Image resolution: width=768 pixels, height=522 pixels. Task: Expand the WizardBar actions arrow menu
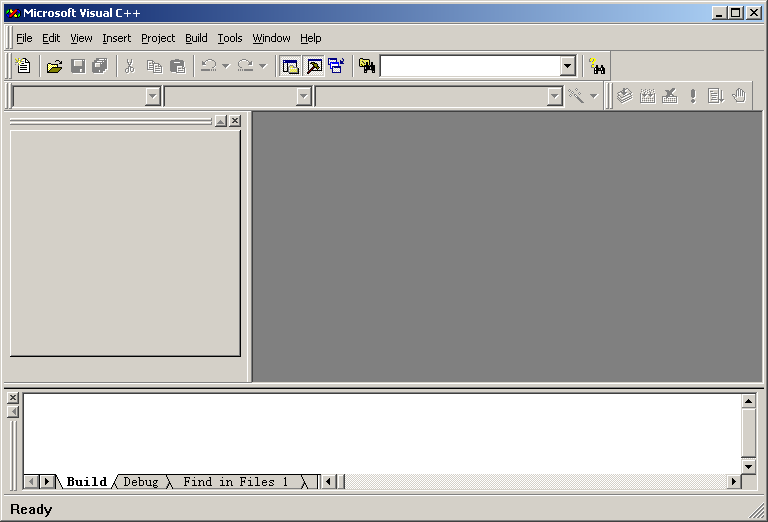pyautogui.click(x=594, y=95)
